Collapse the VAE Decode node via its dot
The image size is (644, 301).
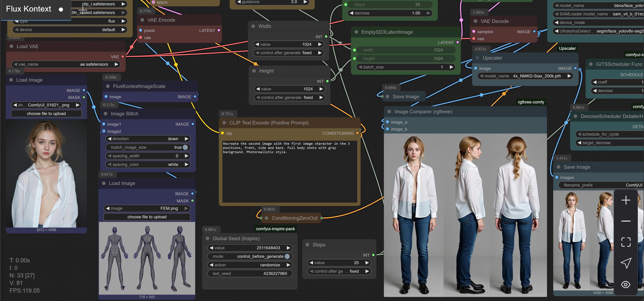click(476, 21)
